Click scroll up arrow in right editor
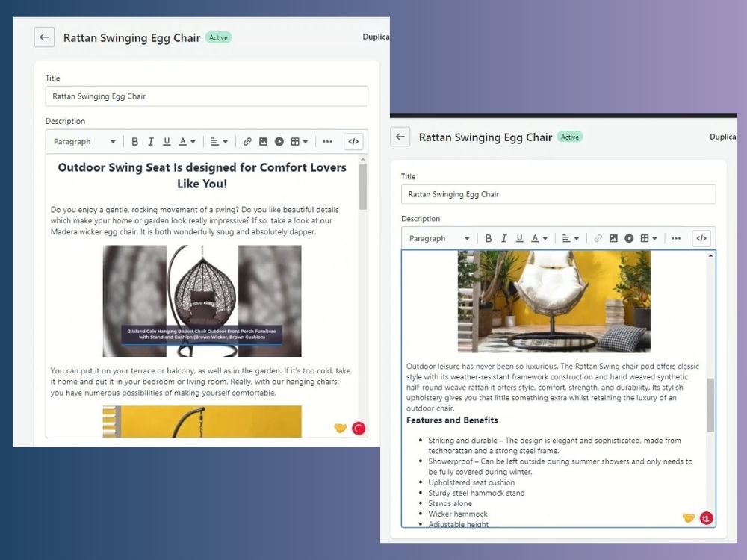 (x=710, y=256)
